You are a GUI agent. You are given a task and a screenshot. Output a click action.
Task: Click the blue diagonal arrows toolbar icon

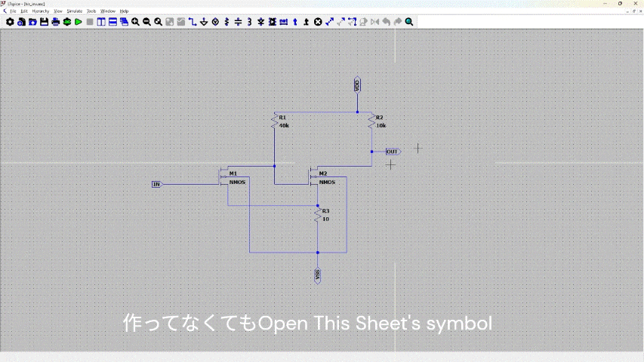[x=329, y=22]
